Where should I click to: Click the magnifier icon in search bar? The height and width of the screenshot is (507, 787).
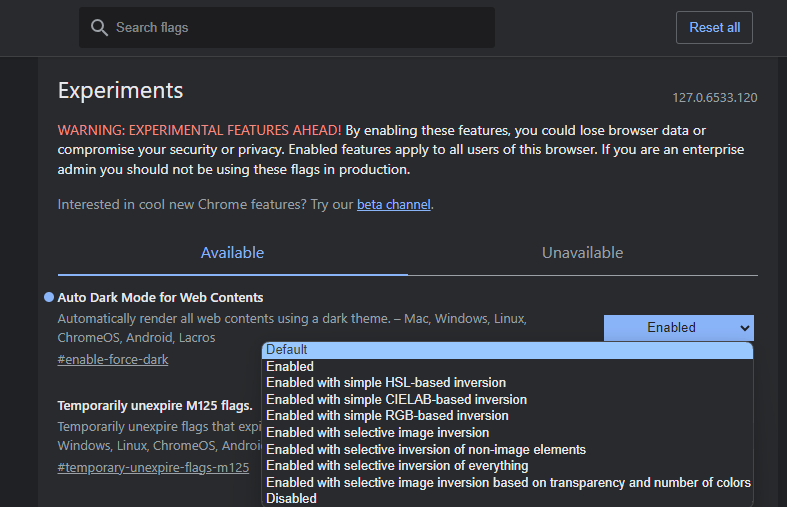(99, 28)
